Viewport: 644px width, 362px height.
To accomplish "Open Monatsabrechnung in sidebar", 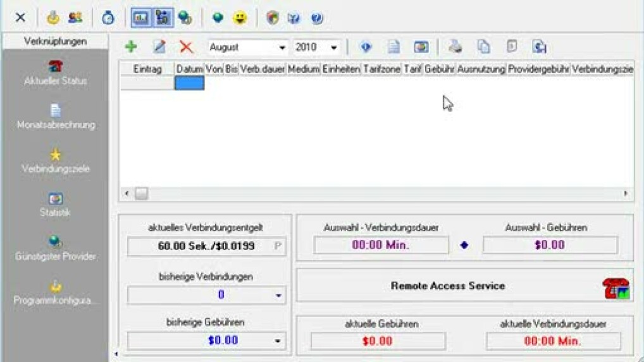I will 56,117.
